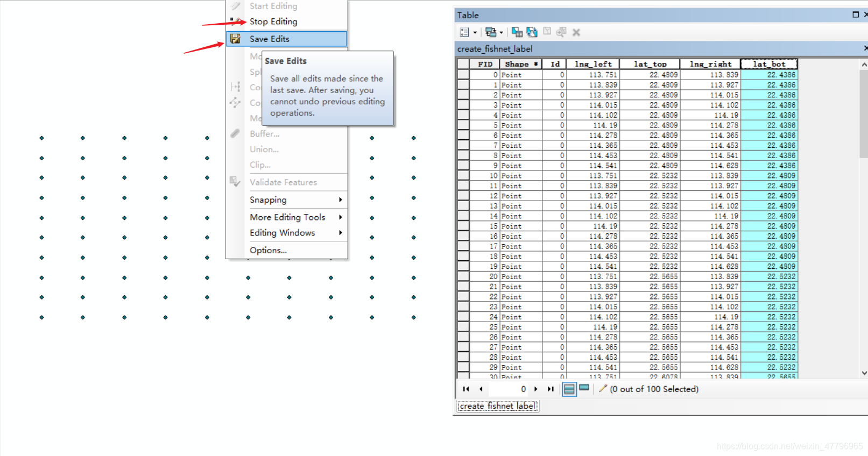The width and height of the screenshot is (868, 456).
Task: Click the record number input field
Action: tap(509, 389)
